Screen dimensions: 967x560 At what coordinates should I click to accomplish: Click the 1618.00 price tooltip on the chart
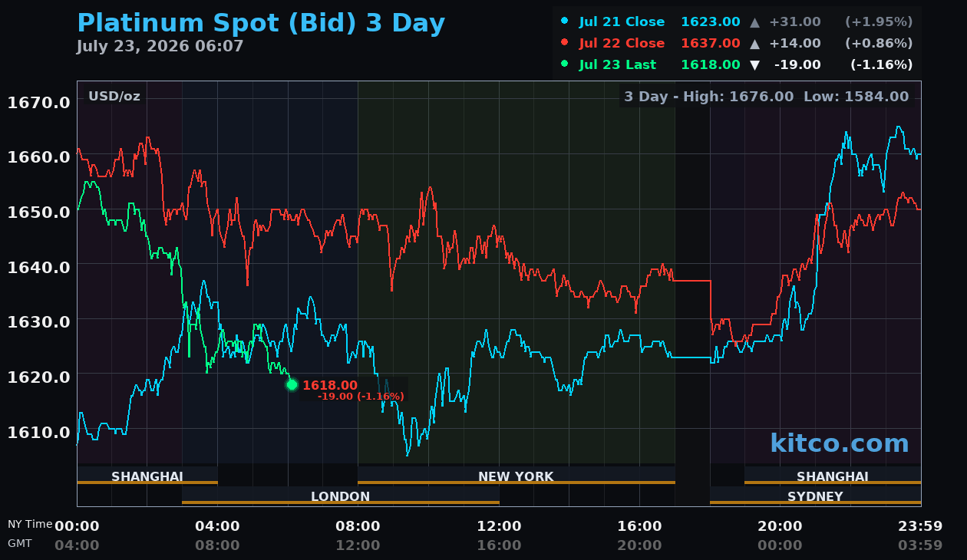click(330, 385)
